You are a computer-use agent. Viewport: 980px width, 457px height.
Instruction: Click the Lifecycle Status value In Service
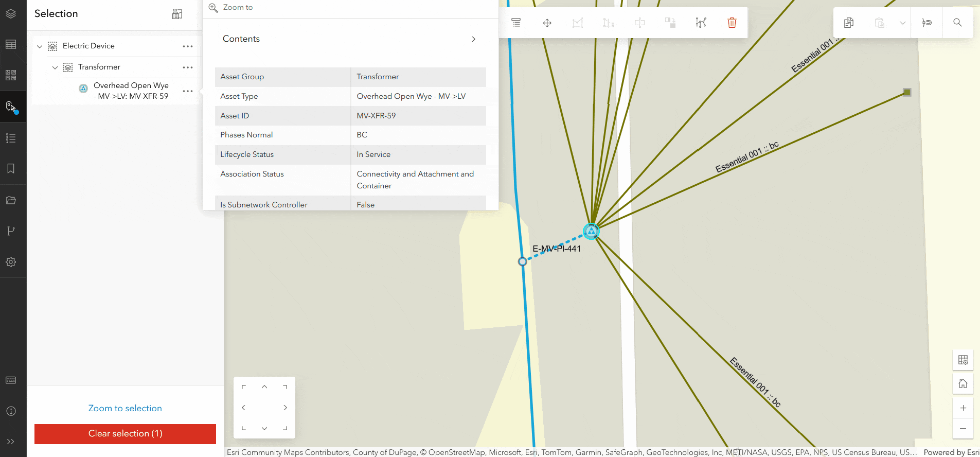(373, 154)
